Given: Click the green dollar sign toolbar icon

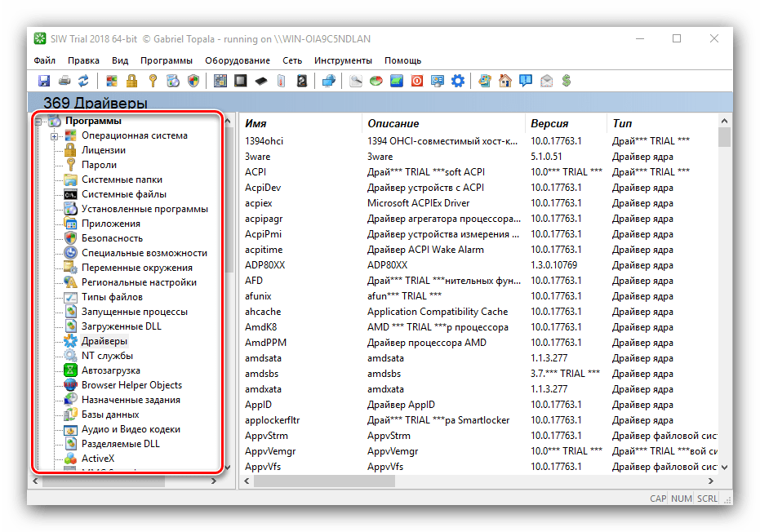Looking at the screenshot, I should (566, 81).
